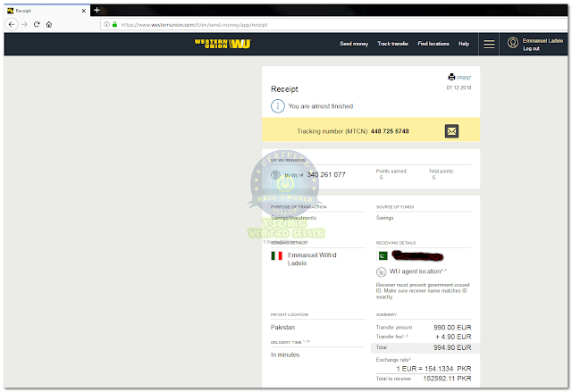The height and width of the screenshot is (392, 572).
Task: Click the green secure padlock icon
Action: (x=114, y=24)
